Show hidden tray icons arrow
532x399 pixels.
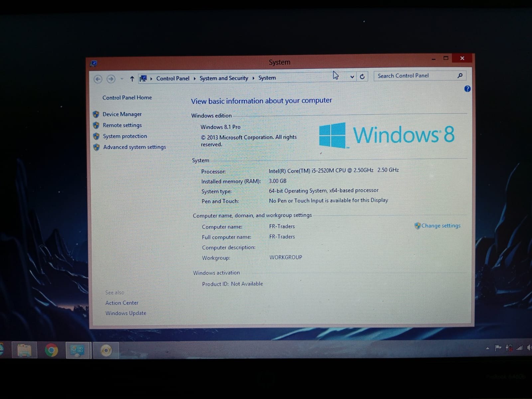[x=487, y=348]
